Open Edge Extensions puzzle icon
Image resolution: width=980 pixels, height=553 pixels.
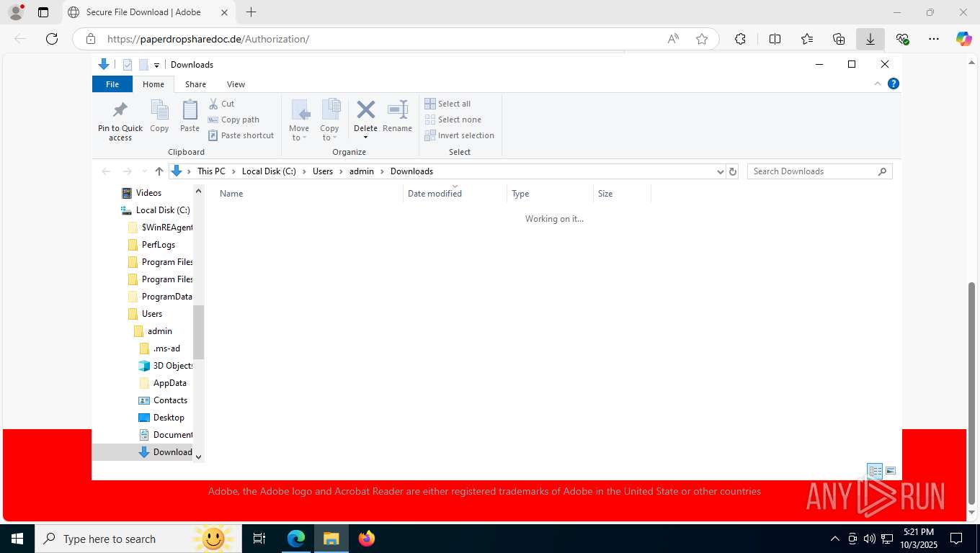tap(740, 39)
